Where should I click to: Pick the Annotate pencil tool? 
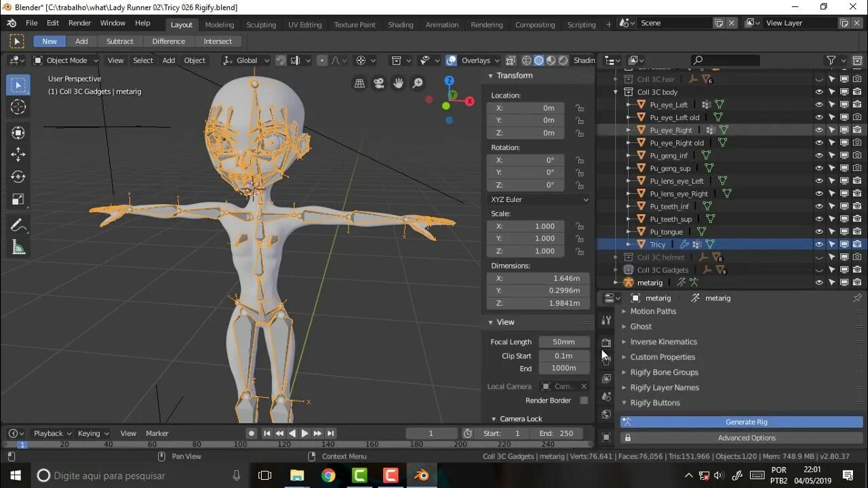[x=18, y=226]
